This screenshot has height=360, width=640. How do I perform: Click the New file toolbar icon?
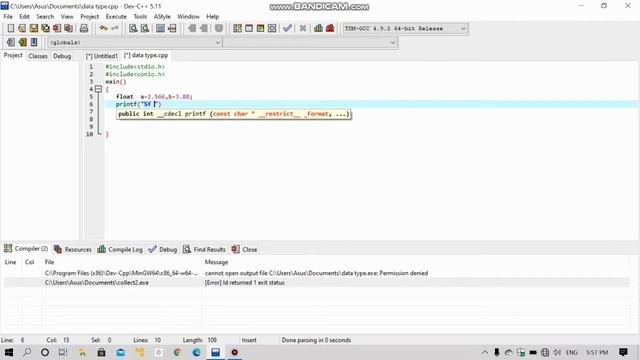point(11,28)
